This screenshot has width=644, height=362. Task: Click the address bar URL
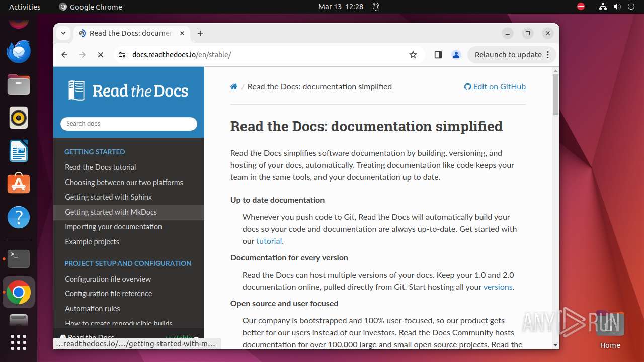point(182,55)
